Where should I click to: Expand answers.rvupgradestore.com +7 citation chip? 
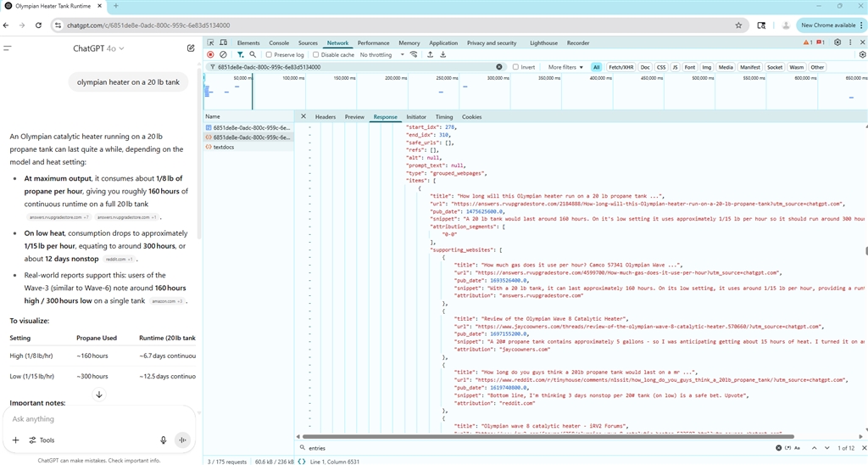pos(58,217)
